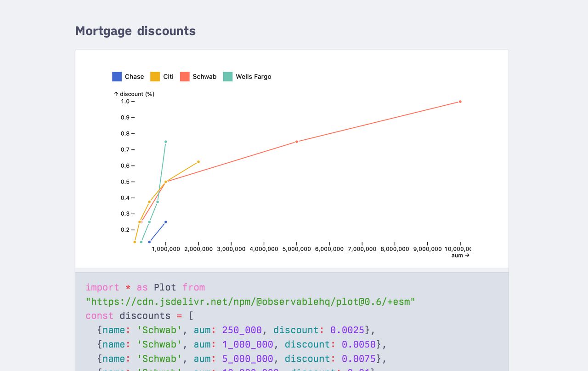
Task: Click the green Wells Fargo legend swatch
Action: (x=228, y=77)
